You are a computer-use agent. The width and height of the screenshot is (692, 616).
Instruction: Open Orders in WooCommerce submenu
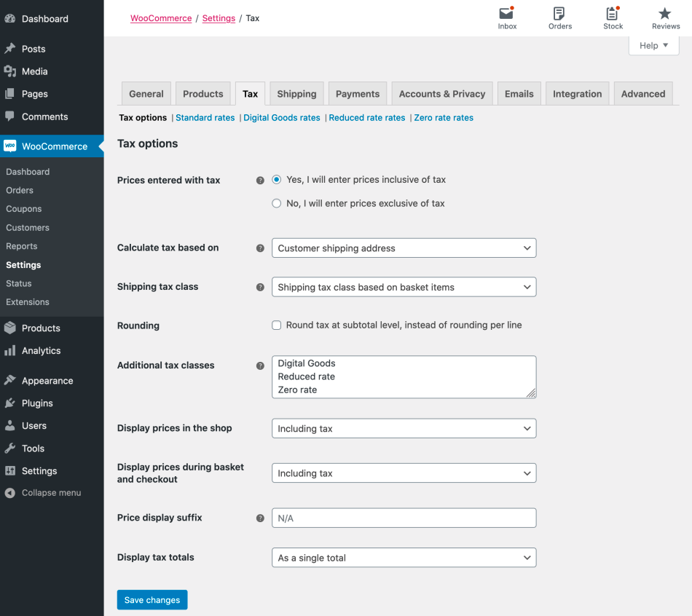[x=20, y=190]
